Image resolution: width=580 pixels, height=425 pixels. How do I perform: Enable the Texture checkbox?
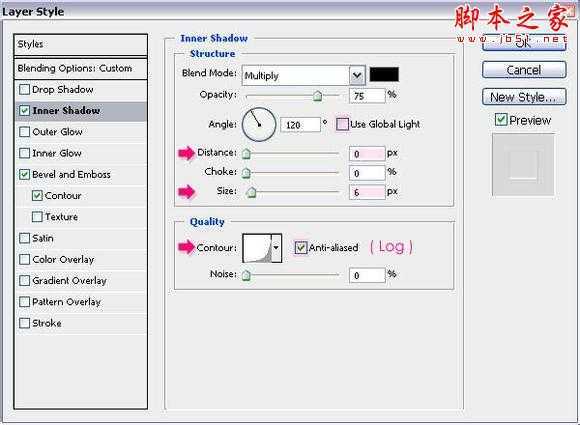pyautogui.click(x=37, y=217)
